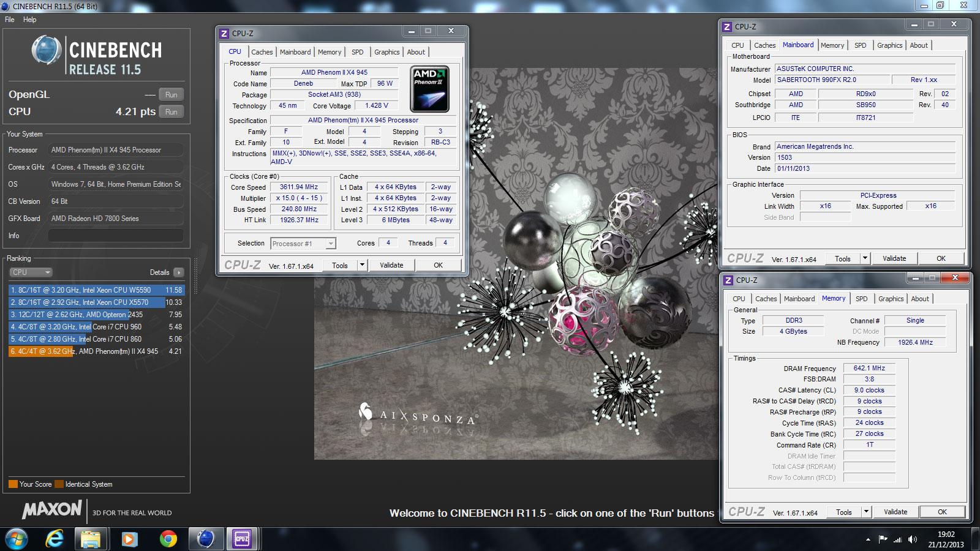This screenshot has height=551, width=980.
Task: Select the AMD Opteron 2435 ranking row
Action: pyautogui.click(x=96, y=315)
